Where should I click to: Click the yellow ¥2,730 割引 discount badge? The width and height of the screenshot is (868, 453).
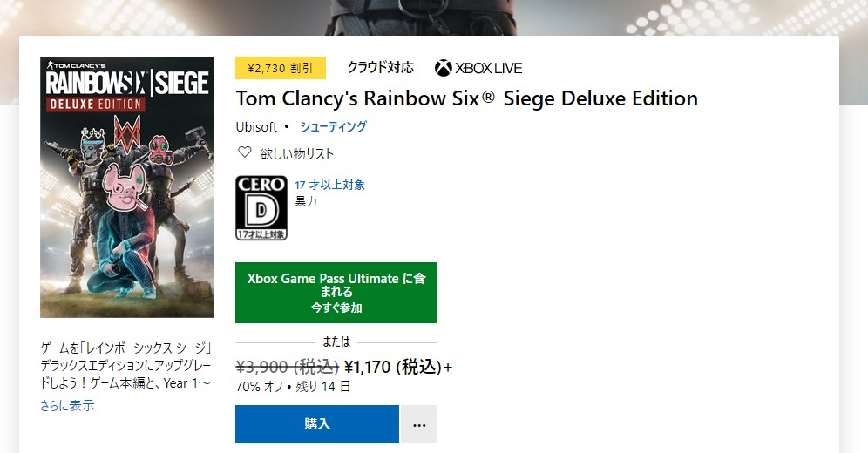tap(281, 68)
